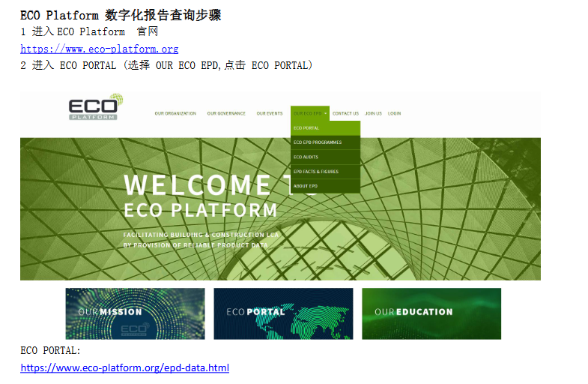Viewport: 588px width, 384px height.
Task: Click the WELCOME TO hero heading
Action: [221, 185]
